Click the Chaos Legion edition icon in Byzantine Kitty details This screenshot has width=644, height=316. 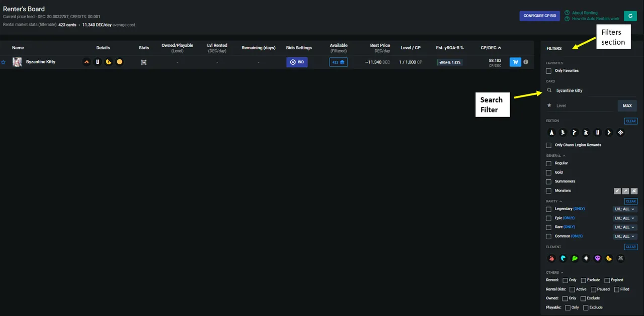pos(87,62)
